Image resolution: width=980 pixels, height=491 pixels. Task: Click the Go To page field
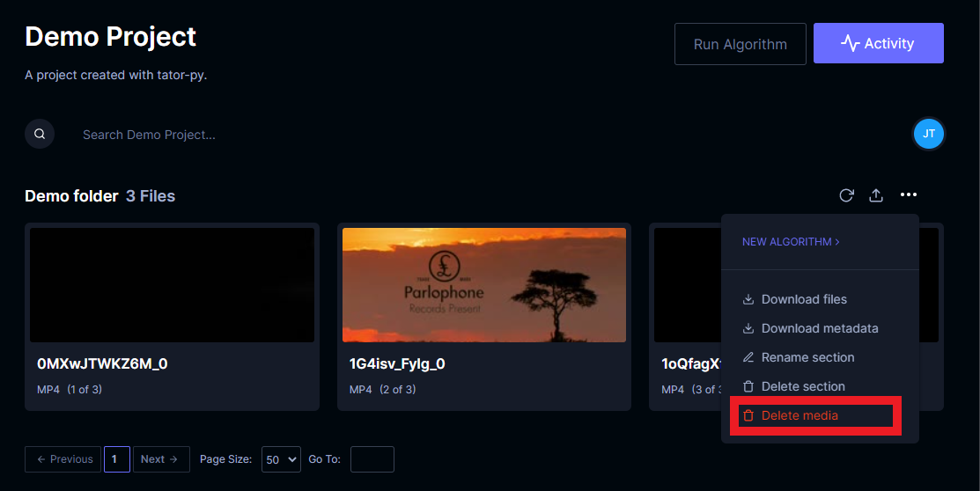[372, 459]
